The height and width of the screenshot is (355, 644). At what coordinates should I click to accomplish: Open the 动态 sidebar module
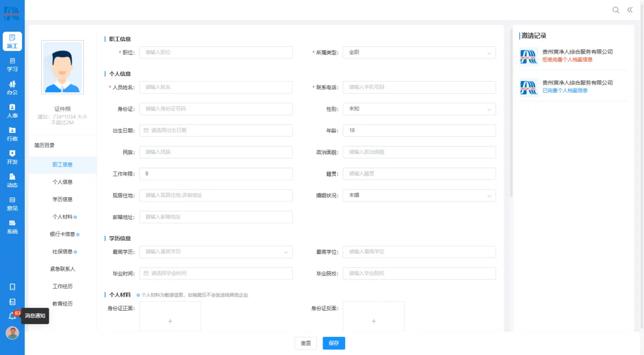pyautogui.click(x=12, y=180)
